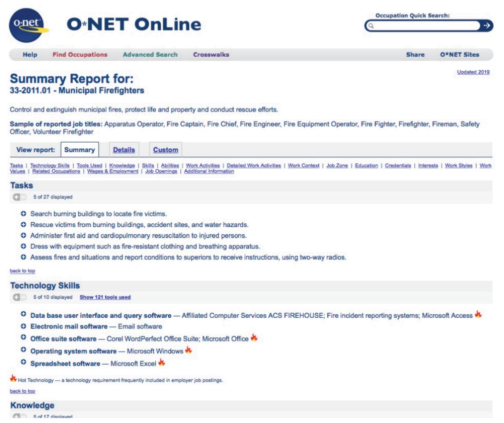The height and width of the screenshot is (423, 504).
Task: Expand the Spreadsheet software item
Action: pyautogui.click(x=23, y=362)
